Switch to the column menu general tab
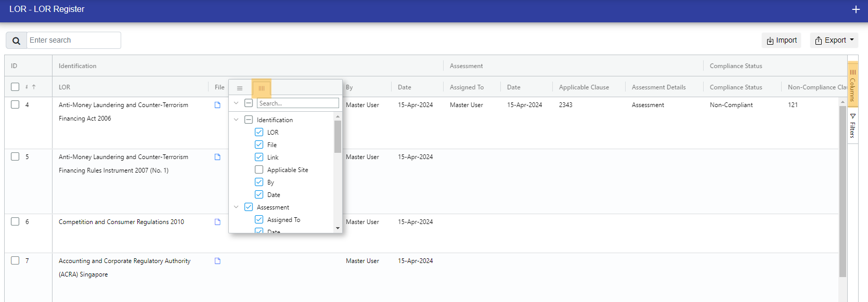The height and width of the screenshot is (302, 868). (x=240, y=88)
